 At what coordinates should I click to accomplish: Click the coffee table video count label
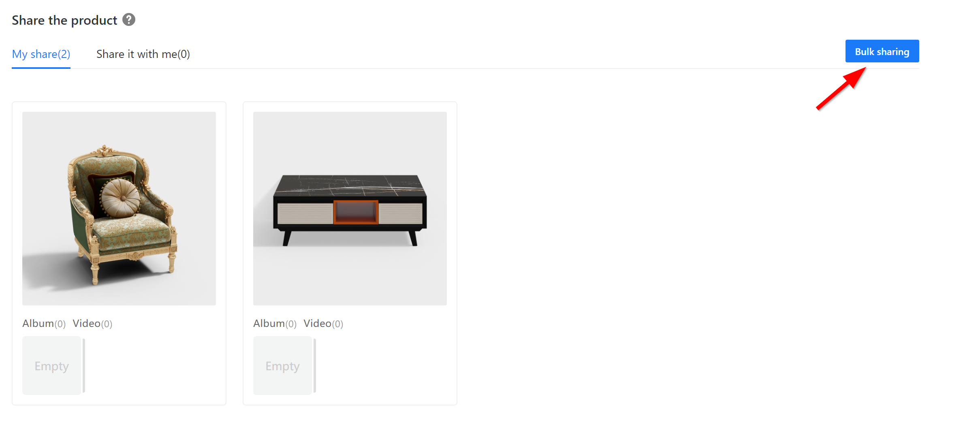[x=337, y=324]
